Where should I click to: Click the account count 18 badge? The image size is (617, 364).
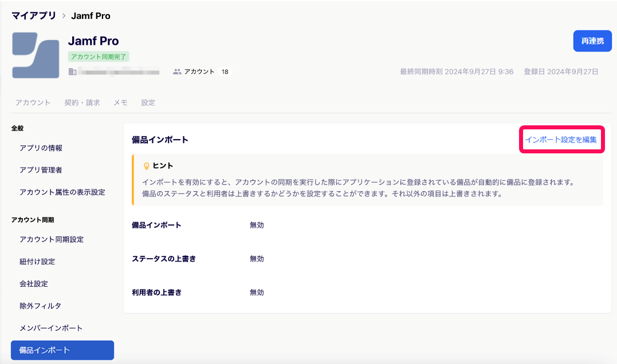tap(225, 72)
